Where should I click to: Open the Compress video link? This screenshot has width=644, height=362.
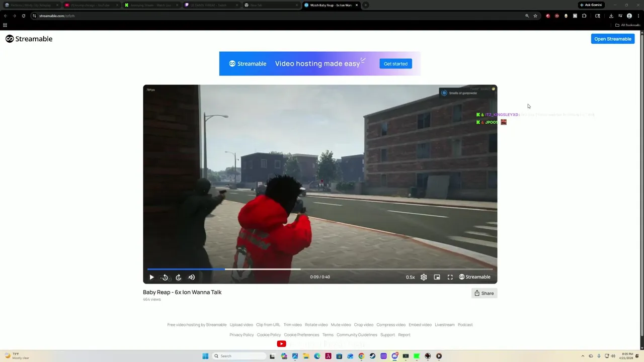391,325
